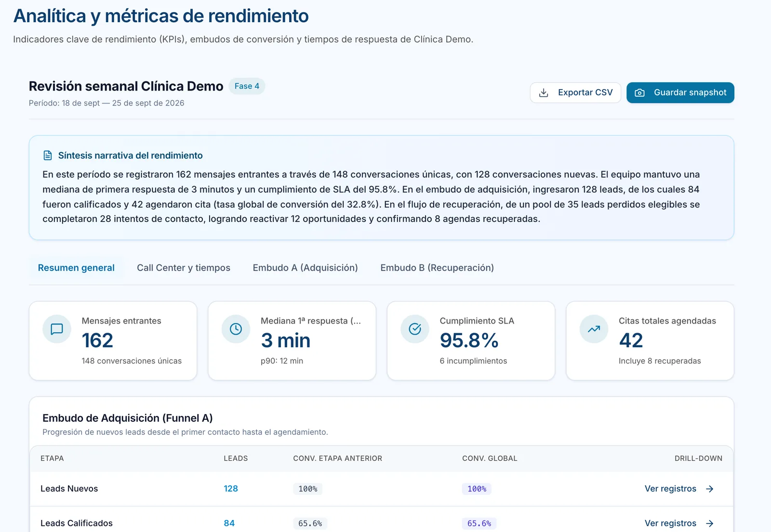Click the '6 incumplimientos' text
Image resolution: width=771 pixels, height=532 pixels.
(x=473, y=361)
